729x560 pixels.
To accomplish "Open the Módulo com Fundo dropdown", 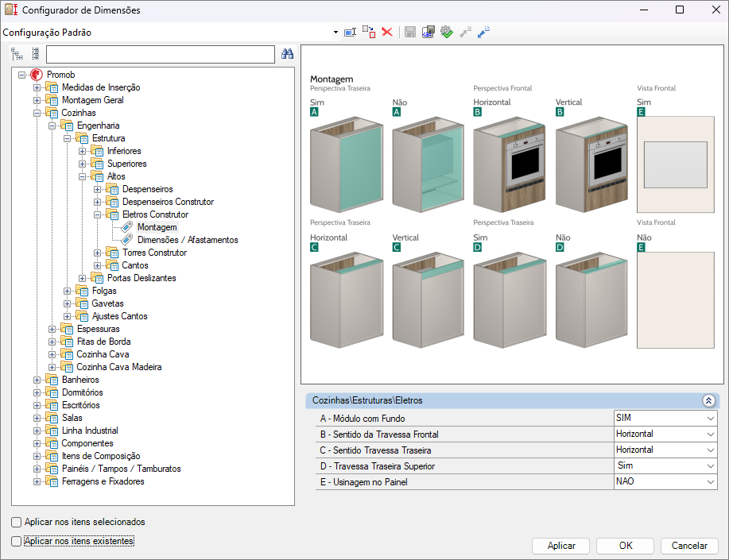I will point(710,418).
